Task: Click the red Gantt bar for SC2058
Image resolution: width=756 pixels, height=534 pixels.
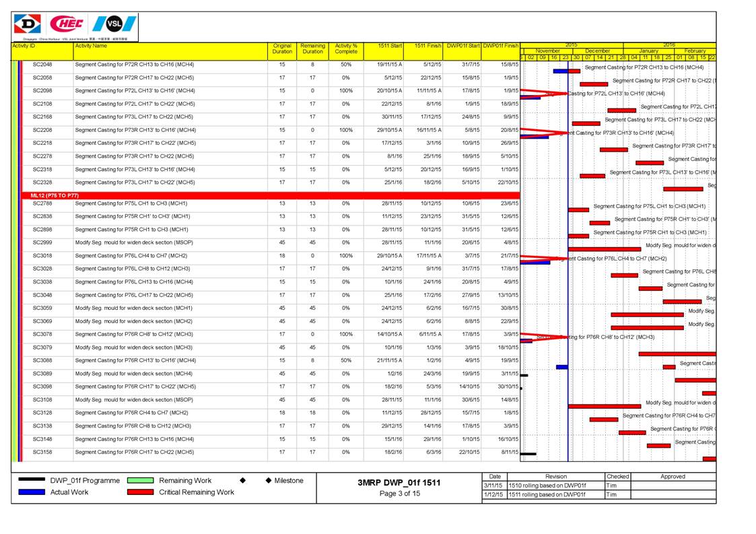Action: tap(594, 84)
